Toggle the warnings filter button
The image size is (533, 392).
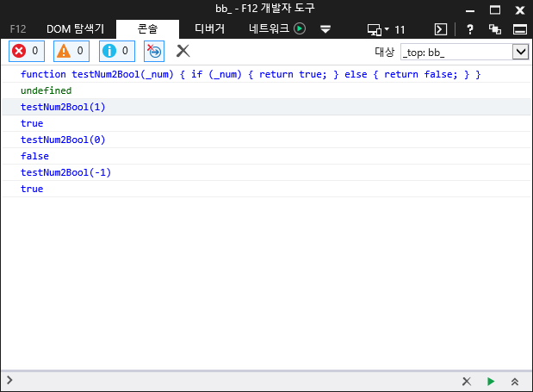click(x=71, y=51)
